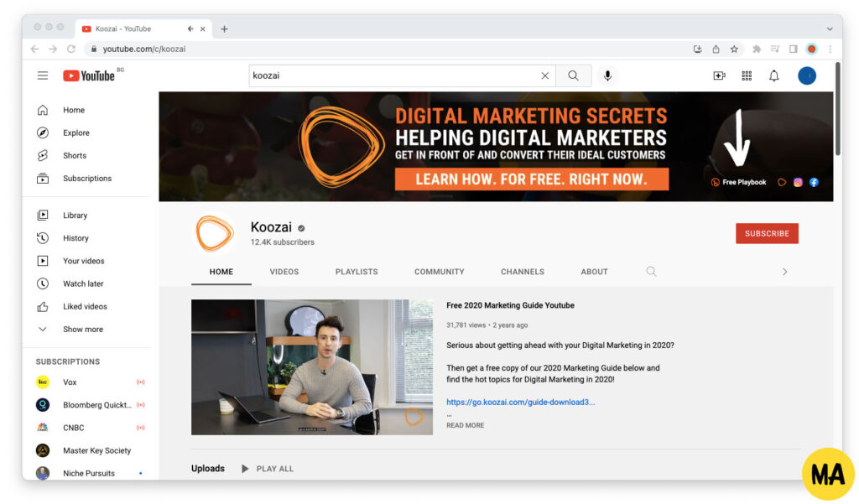Open Liked videos in the sidebar
Screen dimensions: 859x504
(86, 307)
